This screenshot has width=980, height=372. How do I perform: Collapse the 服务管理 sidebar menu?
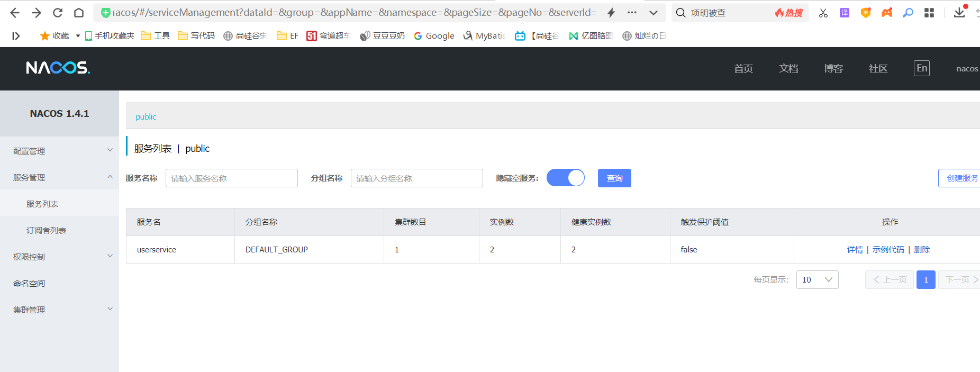pos(59,177)
